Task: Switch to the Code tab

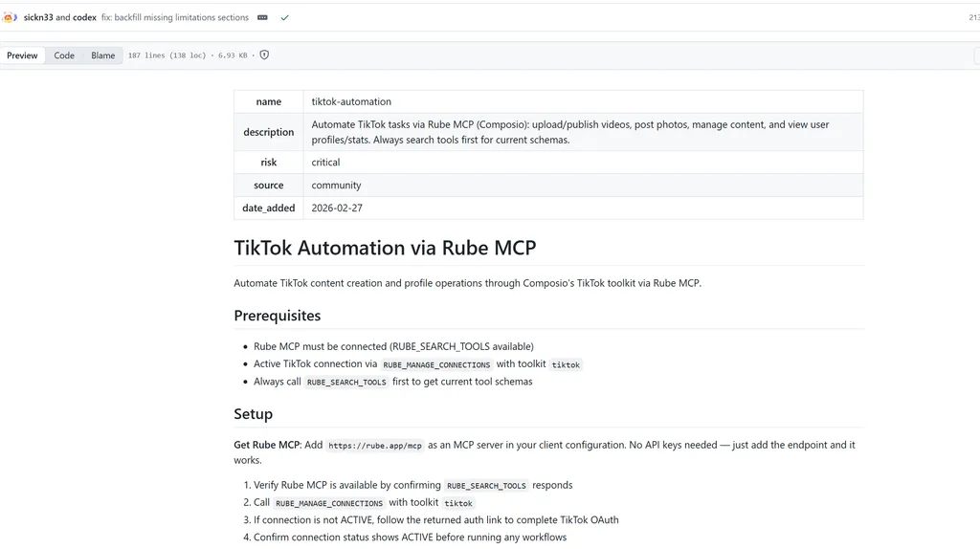Action: [x=64, y=55]
